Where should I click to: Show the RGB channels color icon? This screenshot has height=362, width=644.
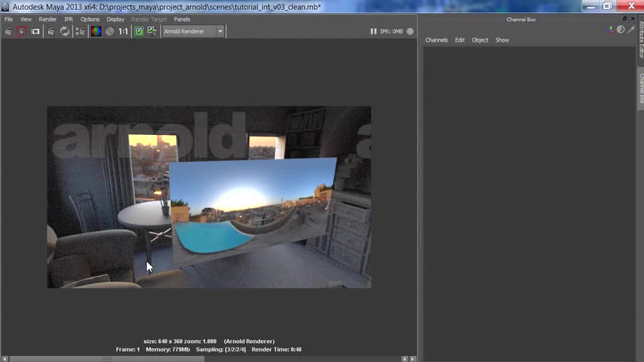click(96, 31)
